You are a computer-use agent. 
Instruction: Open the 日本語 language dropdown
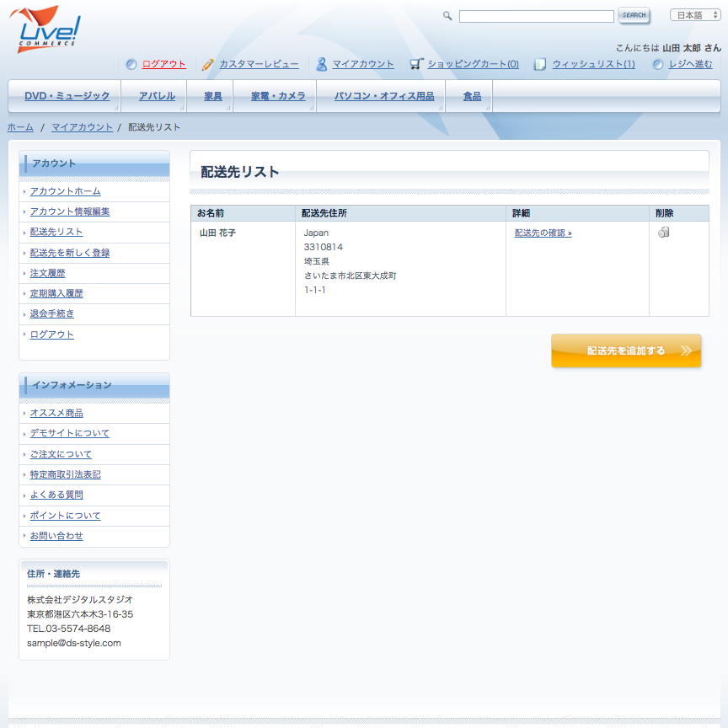click(x=694, y=15)
